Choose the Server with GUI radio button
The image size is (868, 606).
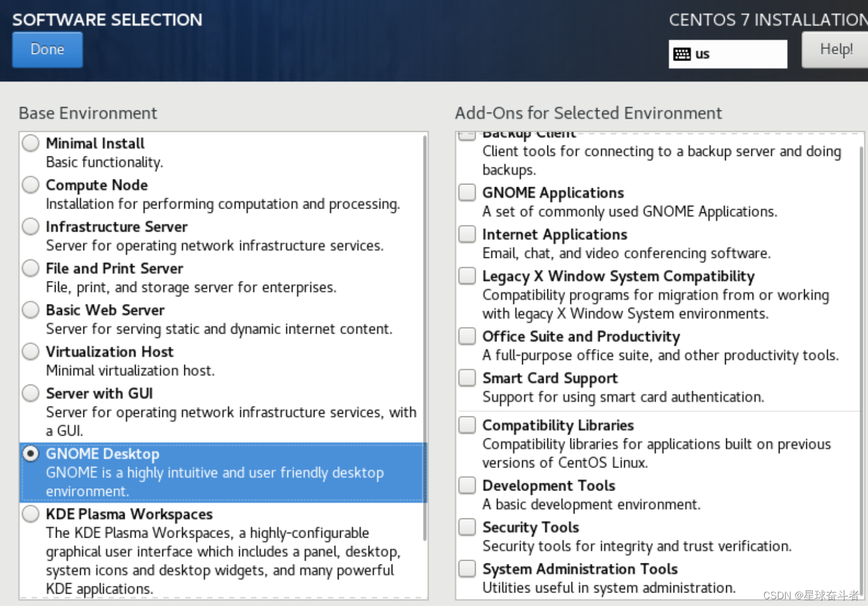(31, 394)
